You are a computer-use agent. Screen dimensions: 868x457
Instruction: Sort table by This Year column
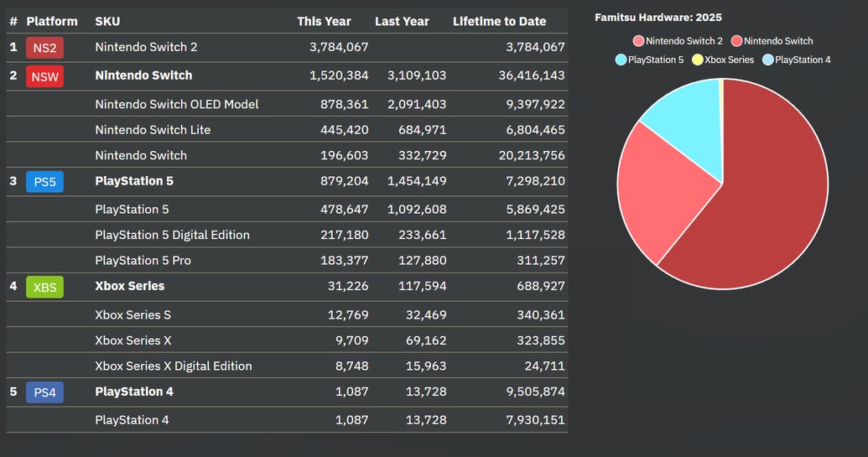pos(324,21)
